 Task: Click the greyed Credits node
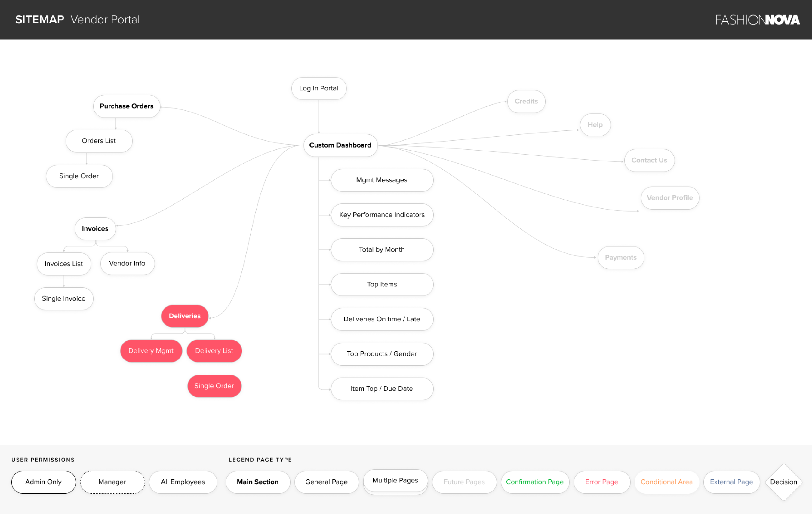[526, 102]
